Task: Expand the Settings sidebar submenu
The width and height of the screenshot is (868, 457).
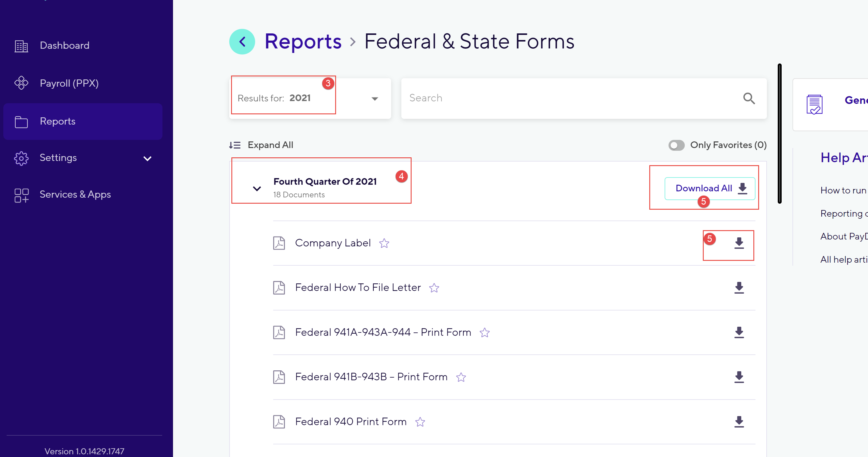Action: coord(147,158)
